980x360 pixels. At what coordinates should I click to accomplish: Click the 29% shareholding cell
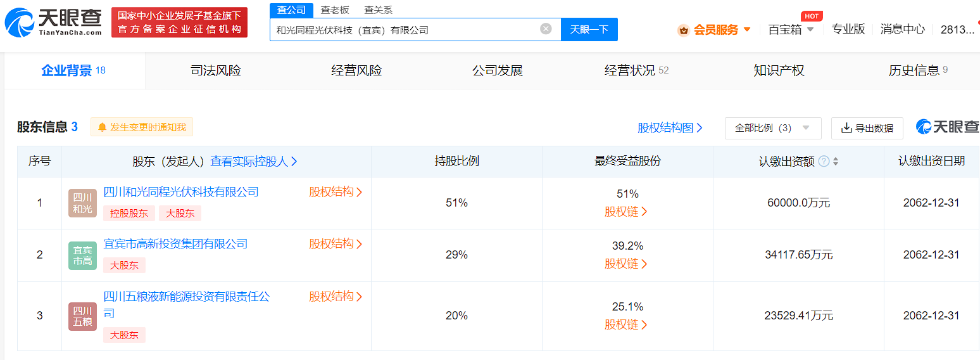click(456, 255)
